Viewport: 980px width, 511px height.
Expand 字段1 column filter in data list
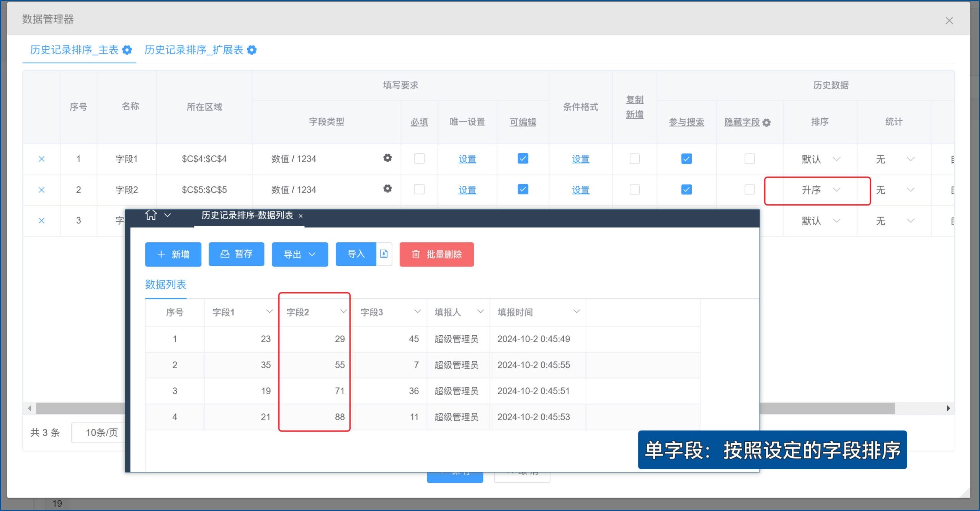(x=269, y=312)
